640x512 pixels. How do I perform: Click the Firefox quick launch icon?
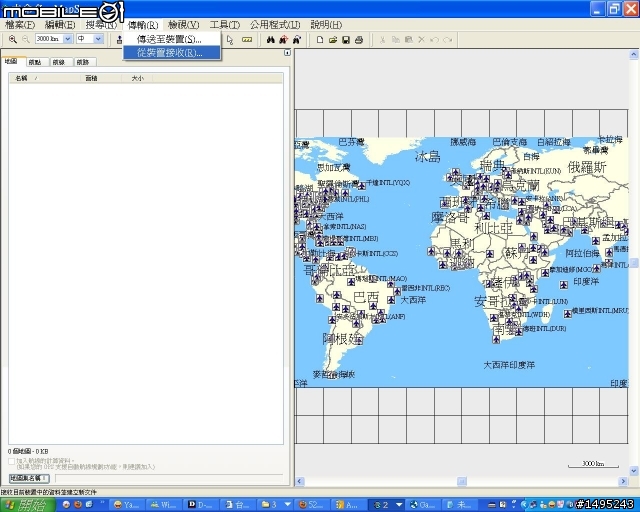(x=78, y=505)
